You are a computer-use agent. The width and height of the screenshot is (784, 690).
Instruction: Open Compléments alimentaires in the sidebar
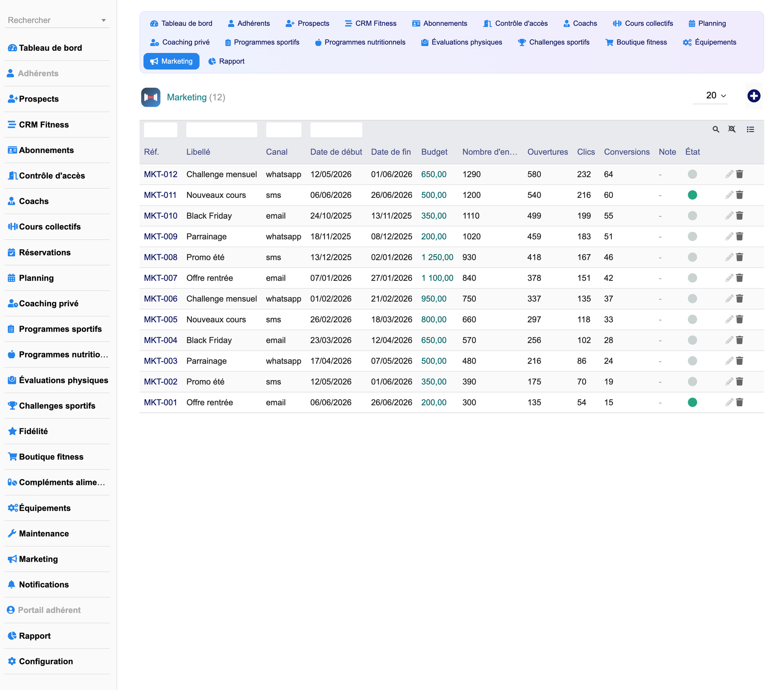pos(57,482)
